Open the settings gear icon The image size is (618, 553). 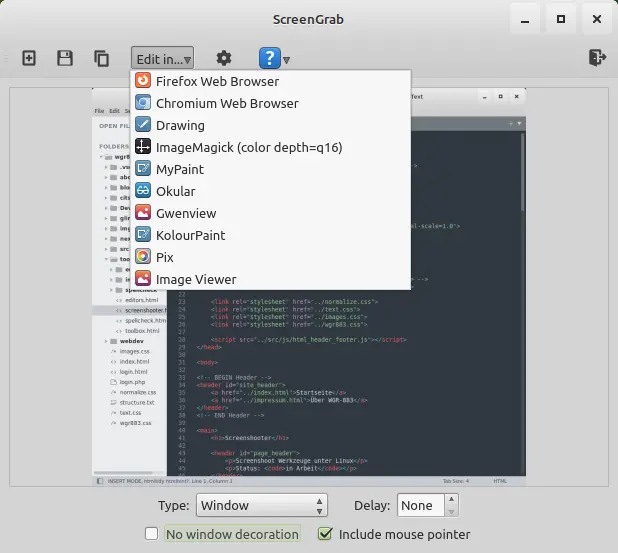224,58
